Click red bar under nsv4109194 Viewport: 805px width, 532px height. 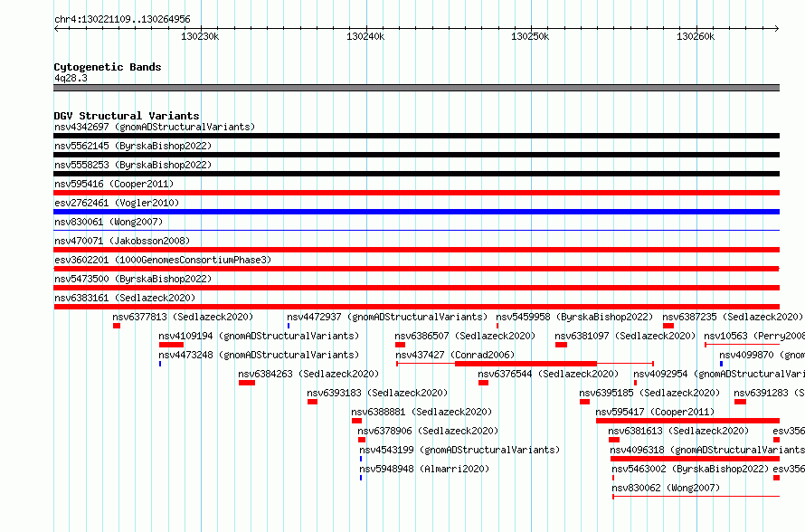click(x=171, y=345)
